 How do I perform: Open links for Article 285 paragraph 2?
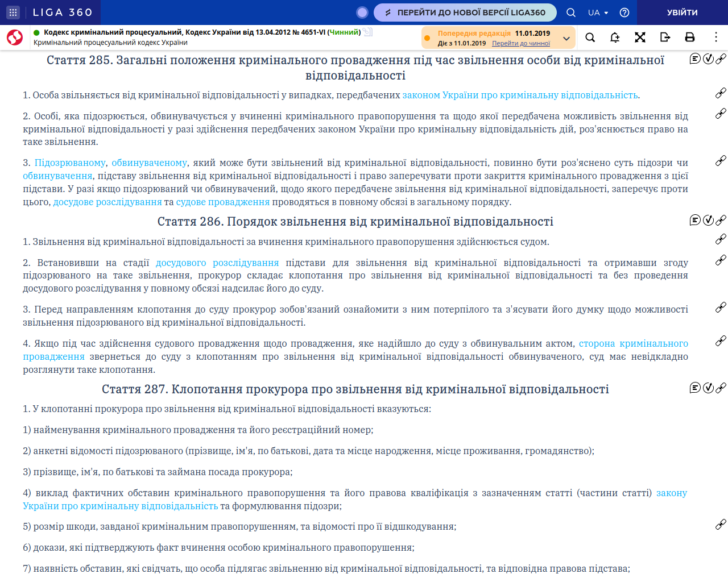click(x=721, y=113)
